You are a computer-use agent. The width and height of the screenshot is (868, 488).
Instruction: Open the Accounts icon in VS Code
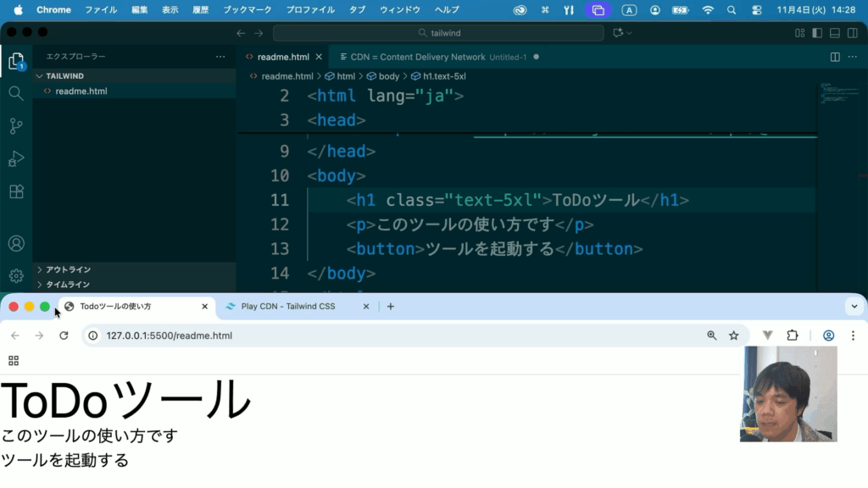pyautogui.click(x=15, y=243)
